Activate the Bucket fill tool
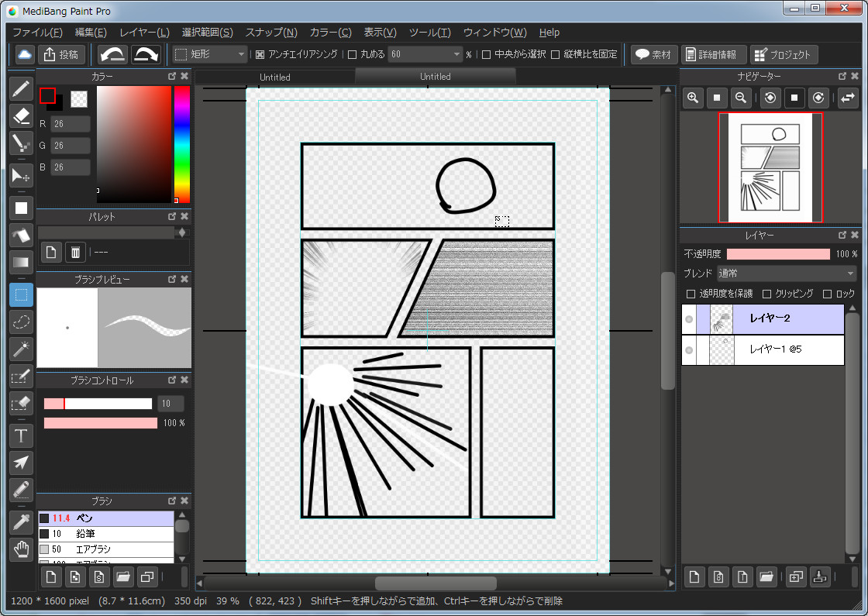 click(21, 236)
